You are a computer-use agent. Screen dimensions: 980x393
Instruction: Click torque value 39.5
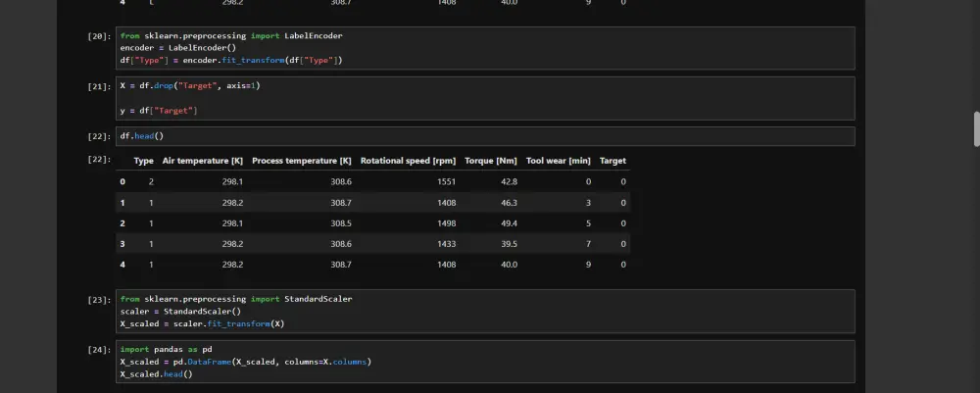(x=509, y=244)
